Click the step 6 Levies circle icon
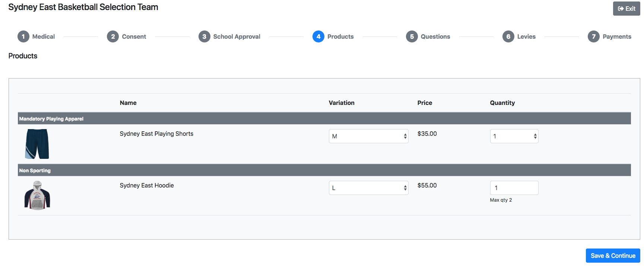644x266 pixels. (508, 36)
